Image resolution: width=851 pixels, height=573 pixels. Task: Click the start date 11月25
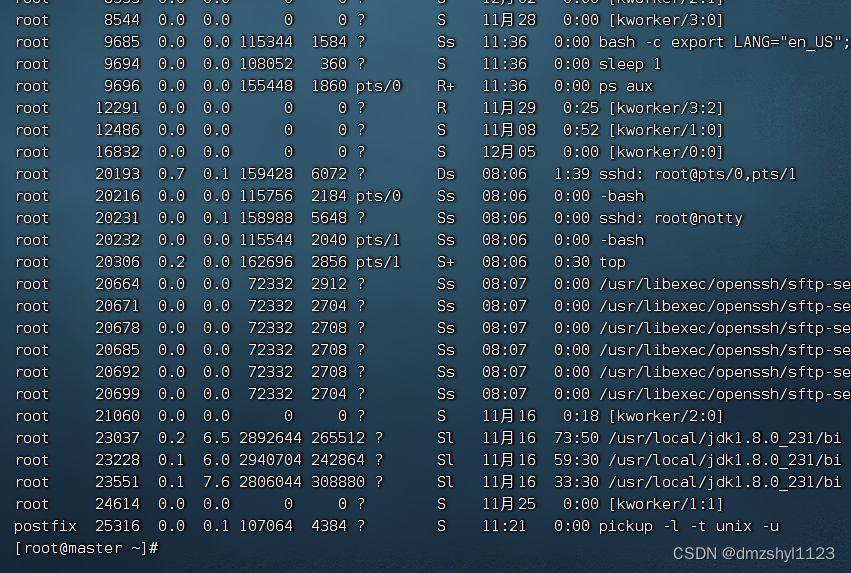tap(509, 504)
